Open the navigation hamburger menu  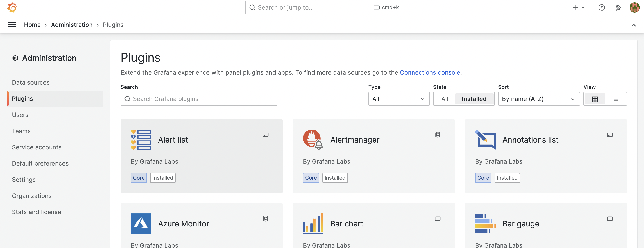pyautogui.click(x=12, y=25)
